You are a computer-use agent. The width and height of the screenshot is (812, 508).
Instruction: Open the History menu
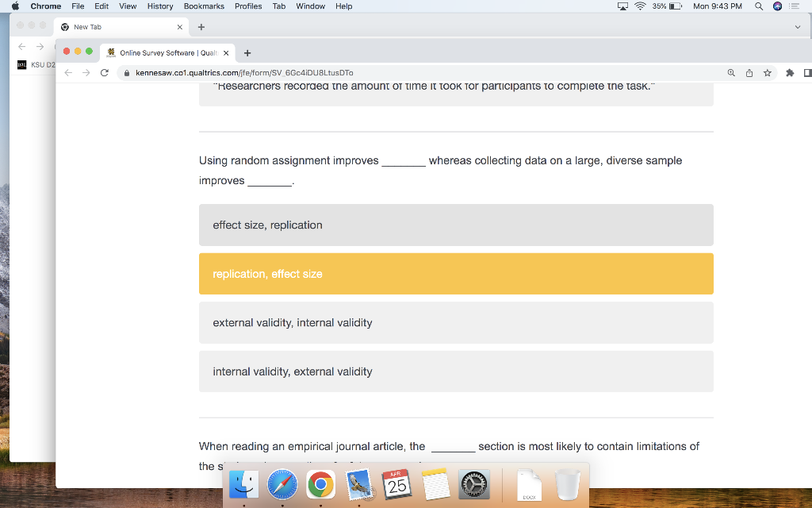pyautogui.click(x=160, y=6)
